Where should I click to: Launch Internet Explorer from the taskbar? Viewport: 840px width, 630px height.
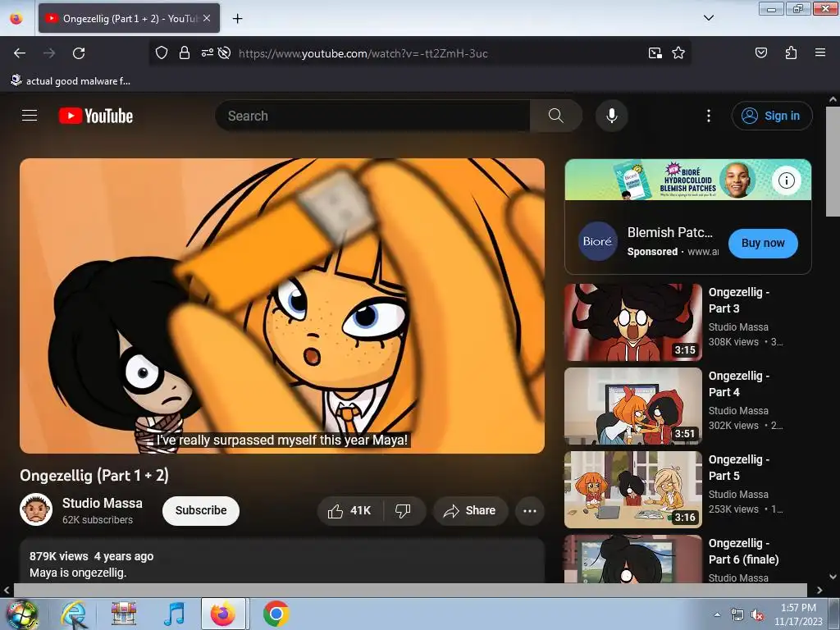tap(74, 614)
